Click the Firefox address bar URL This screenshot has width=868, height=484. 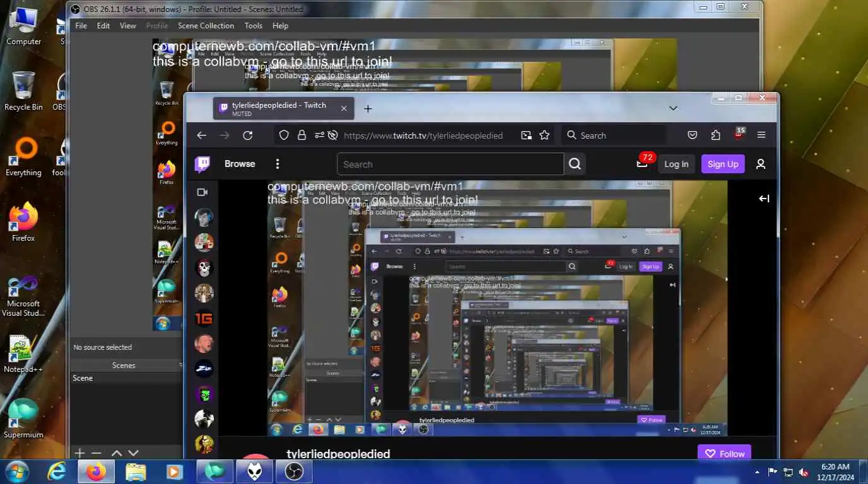point(423,135)
